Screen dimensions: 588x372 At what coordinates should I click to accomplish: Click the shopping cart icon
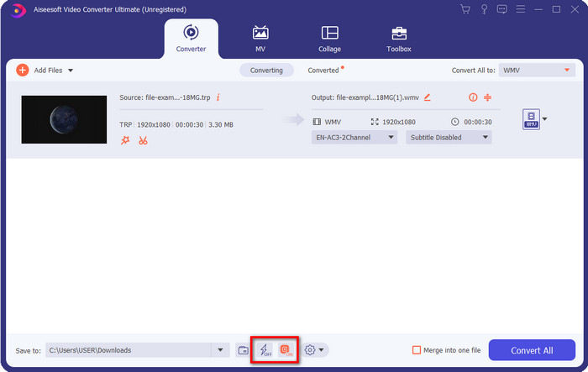coord(465,9)
